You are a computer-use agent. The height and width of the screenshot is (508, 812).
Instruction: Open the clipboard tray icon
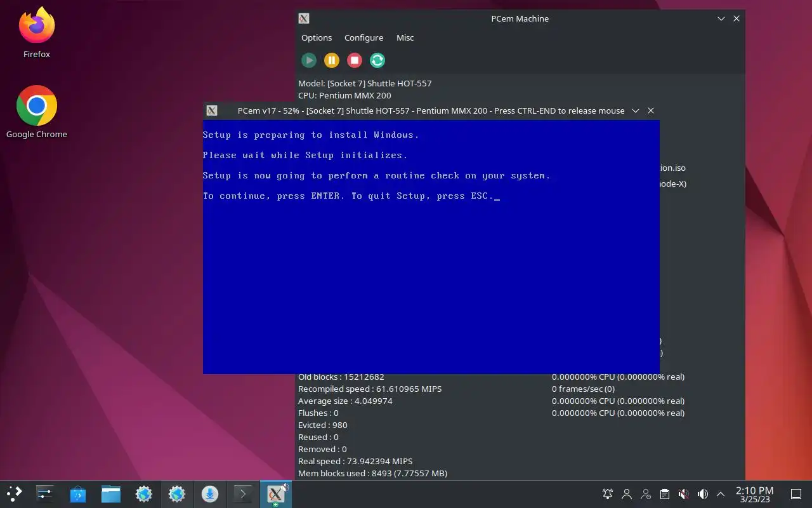[x=664, y=494]
